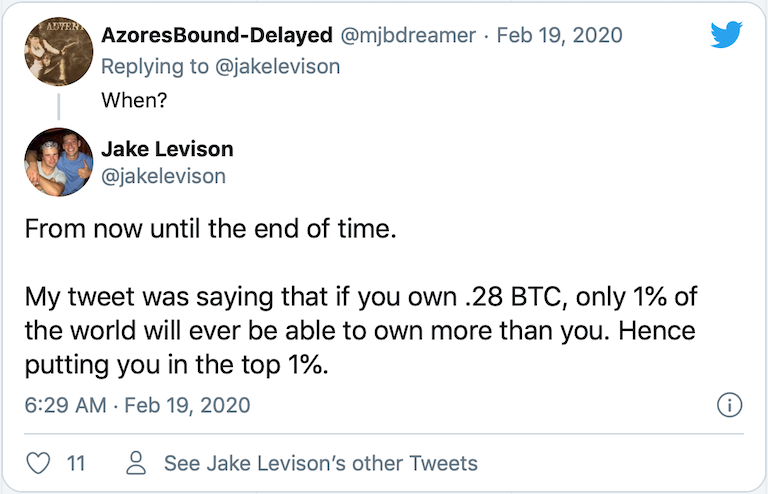Open the info icon for Twitter Ads
The width and height of the screenshot is (768, 494).
point(729,405)
